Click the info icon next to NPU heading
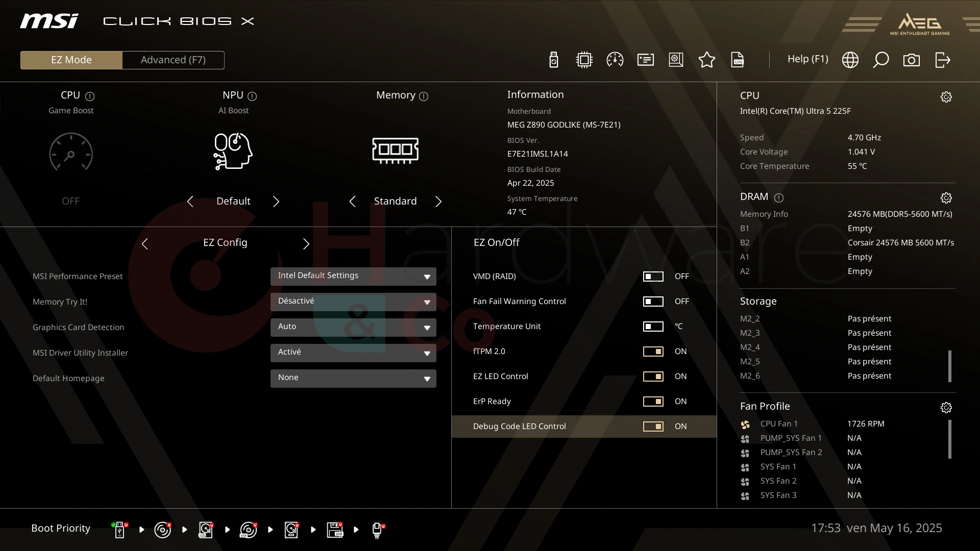The height and width of the screenshot is (551, 980). (x=252, y=96)
